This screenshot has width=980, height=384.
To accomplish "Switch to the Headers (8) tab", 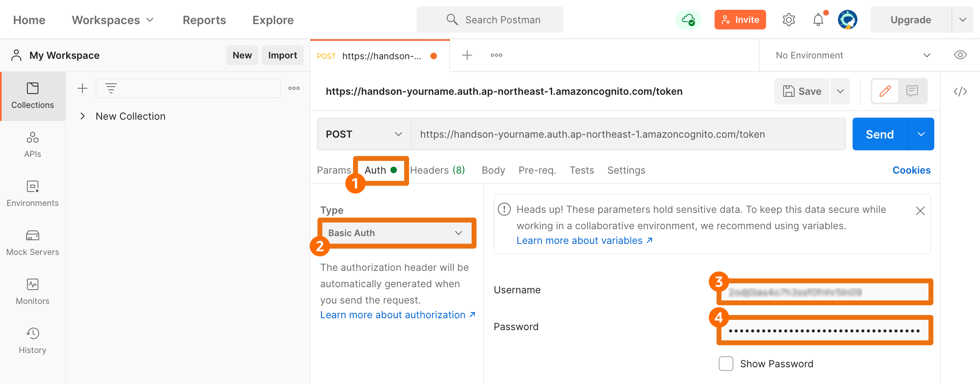I will click(437, 170).
